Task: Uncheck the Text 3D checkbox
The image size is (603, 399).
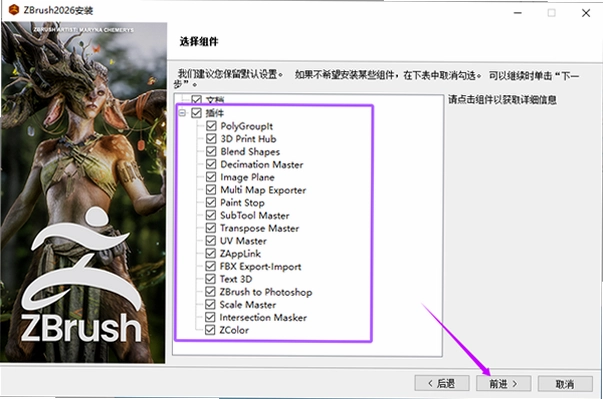Action: (x=210, y=279)
